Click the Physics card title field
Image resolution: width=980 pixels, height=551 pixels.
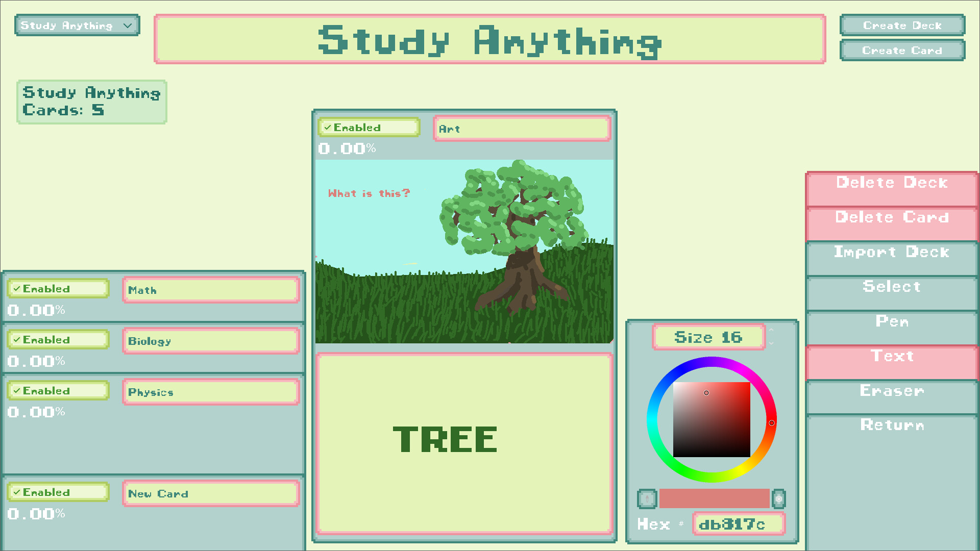click(x=211, y=392)
